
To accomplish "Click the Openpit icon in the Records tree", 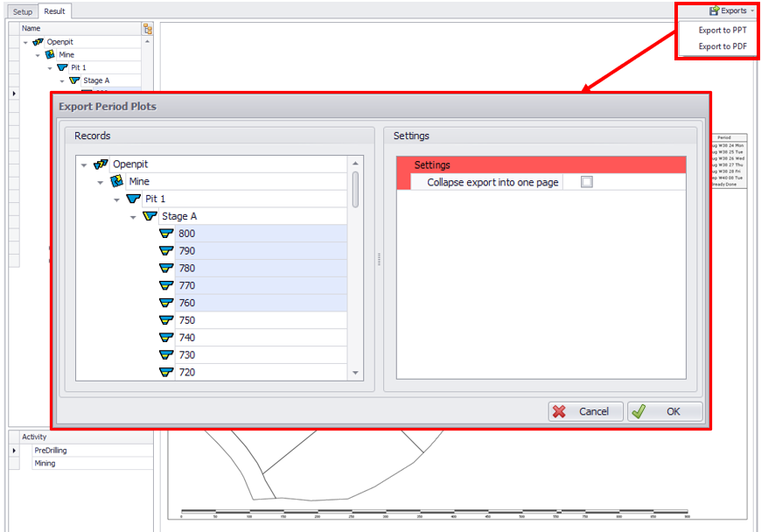I will coord(101,164).
